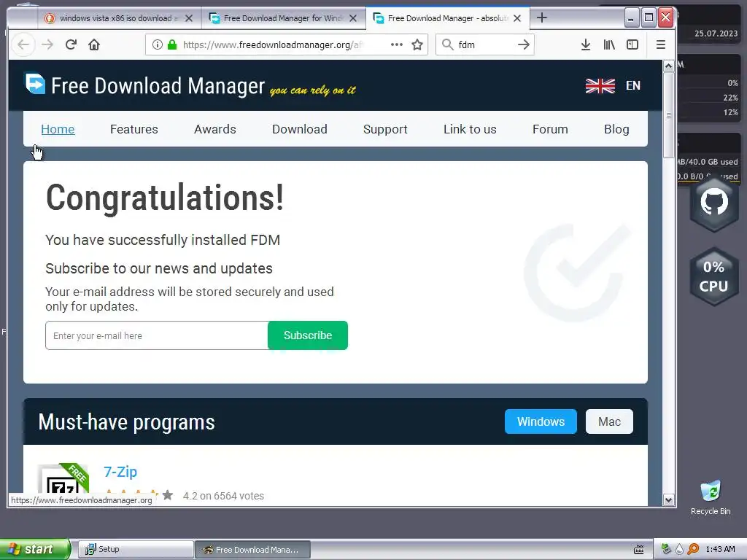The height and width of the screenshot is (560, 747).
Task: View site information icon in address bar
Action: 157,44
